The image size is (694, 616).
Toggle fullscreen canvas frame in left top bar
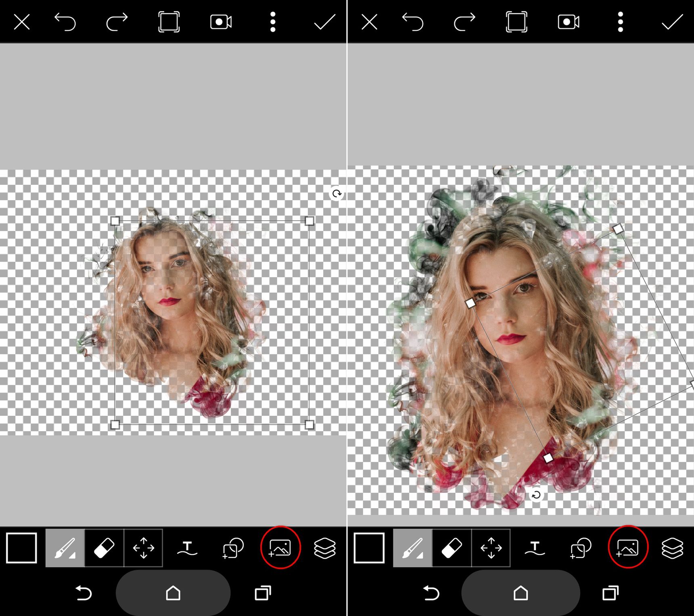click(x=169, y=22)
